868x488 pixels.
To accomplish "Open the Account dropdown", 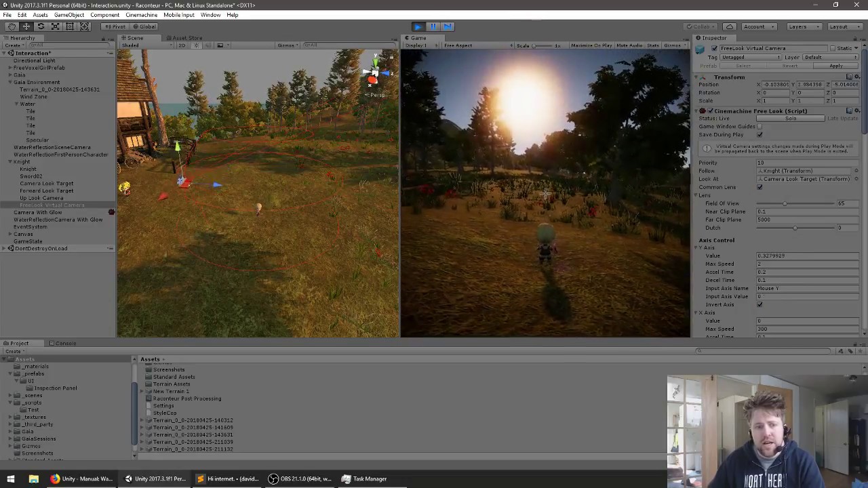I will pos(758,26).
